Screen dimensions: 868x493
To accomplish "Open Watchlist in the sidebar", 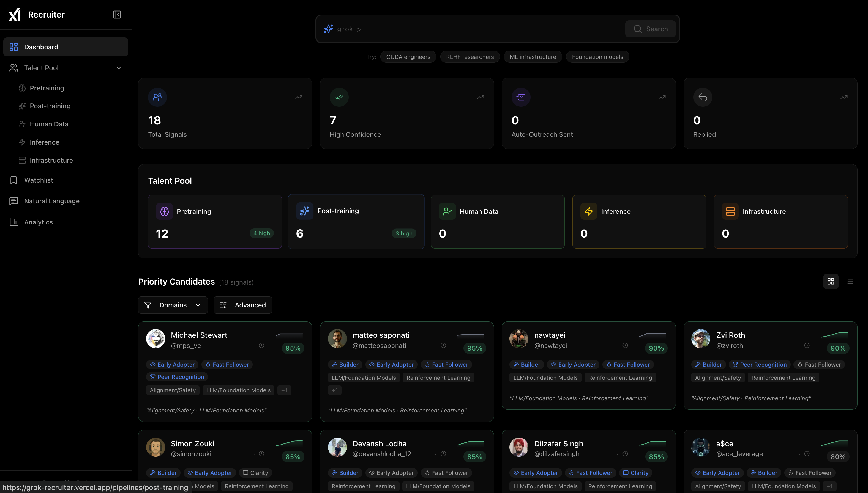I will coord(39,180).
